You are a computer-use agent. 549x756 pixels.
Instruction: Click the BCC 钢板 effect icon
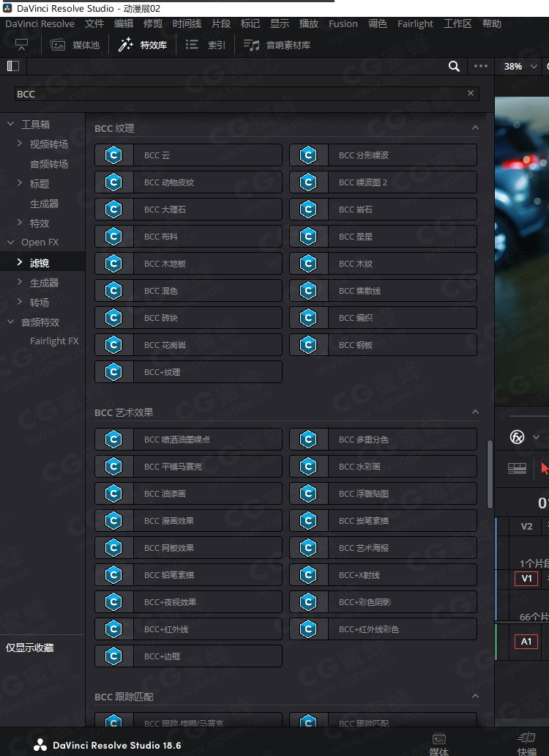tap(308, 345)
